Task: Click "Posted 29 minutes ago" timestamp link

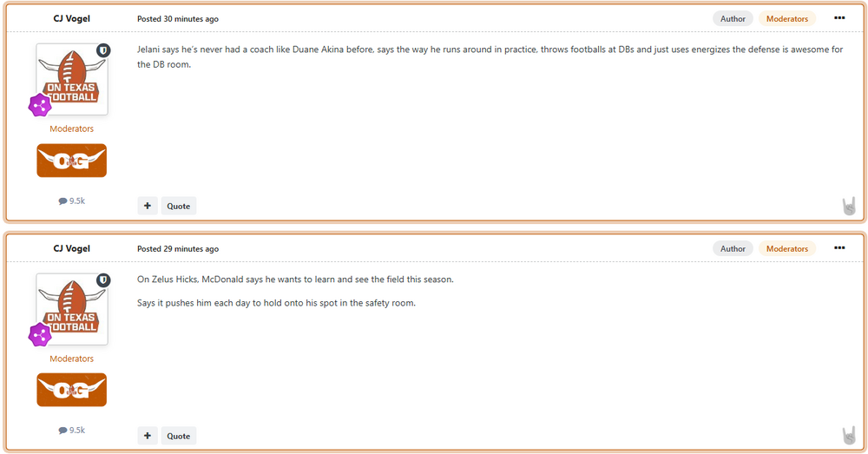Action: pyautogui.click(x=178, y=249)
